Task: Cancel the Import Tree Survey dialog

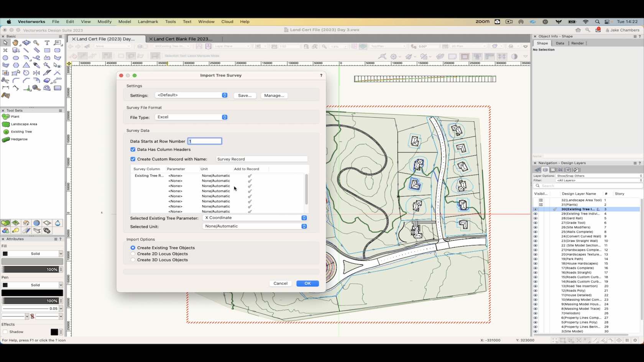Action: [280, 283]
